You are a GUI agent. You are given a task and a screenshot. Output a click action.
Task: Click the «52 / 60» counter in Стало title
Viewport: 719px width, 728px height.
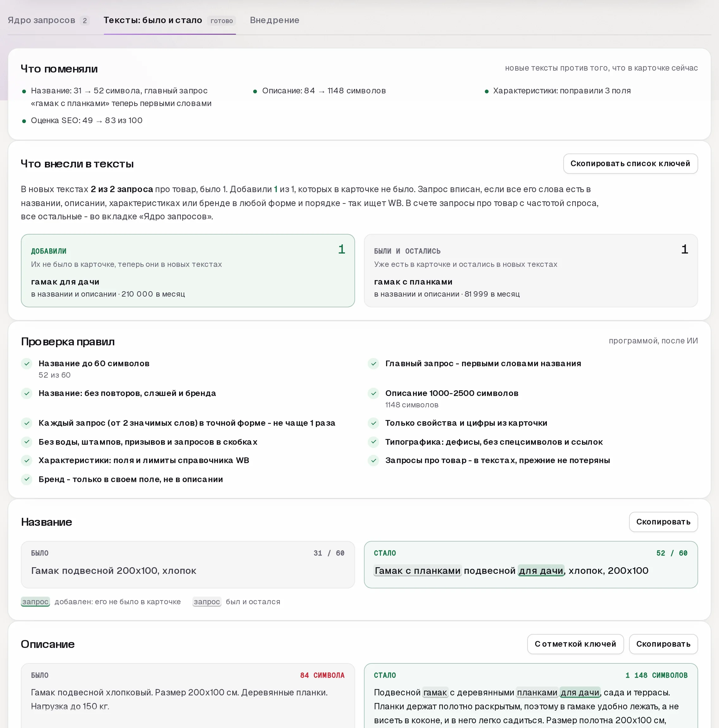pos(672,553)
